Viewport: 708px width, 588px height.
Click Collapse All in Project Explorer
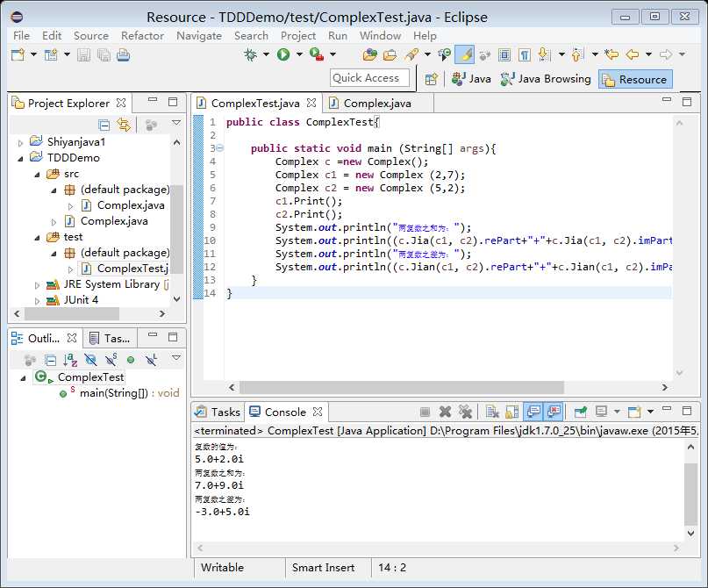(x=104, y=125)
